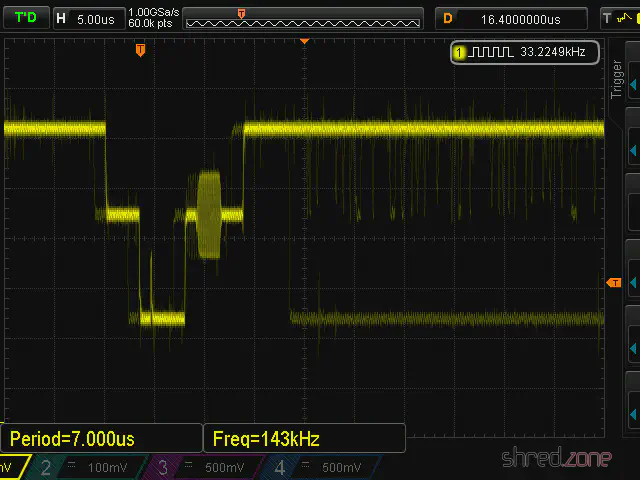Expand the bottom-most blue arrow on right edge
This screenshot has width=640, height=480.
pos(632,412)
